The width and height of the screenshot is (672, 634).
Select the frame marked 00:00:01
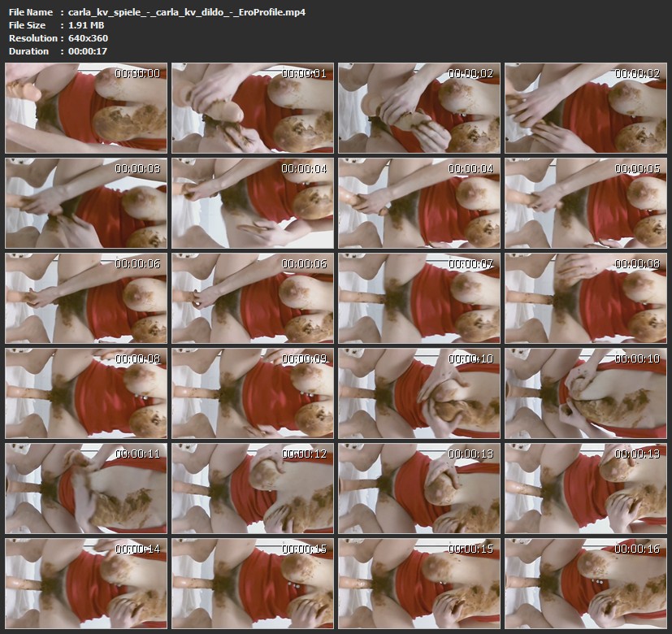point(253,109)
